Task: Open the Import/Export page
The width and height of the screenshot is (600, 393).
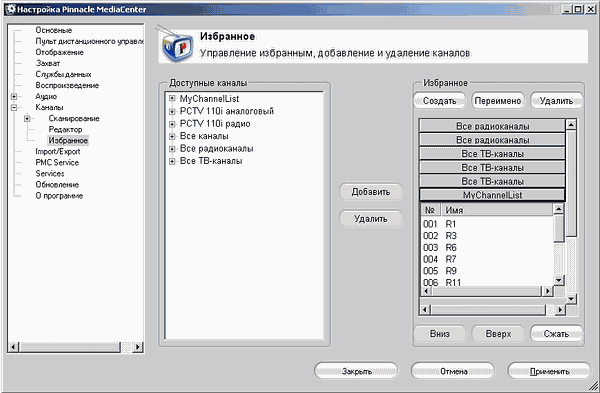Action: click(58, 152)
